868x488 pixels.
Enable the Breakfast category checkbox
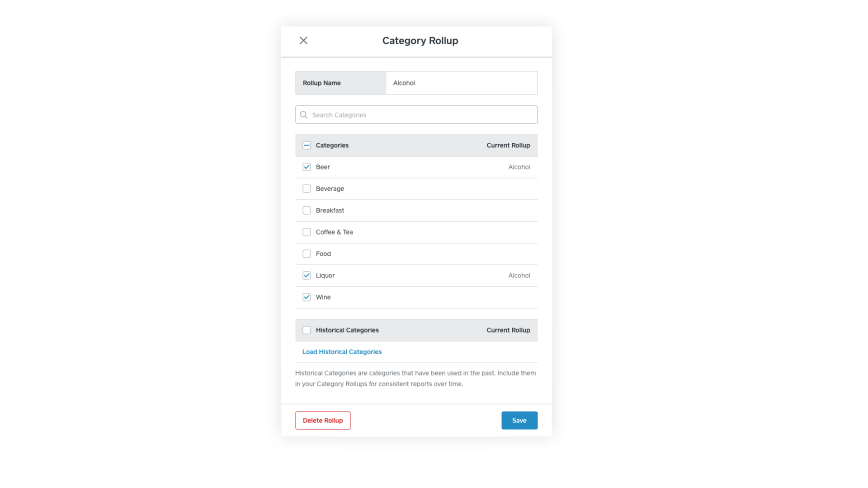pyautogui.click(x=307, y=211)
